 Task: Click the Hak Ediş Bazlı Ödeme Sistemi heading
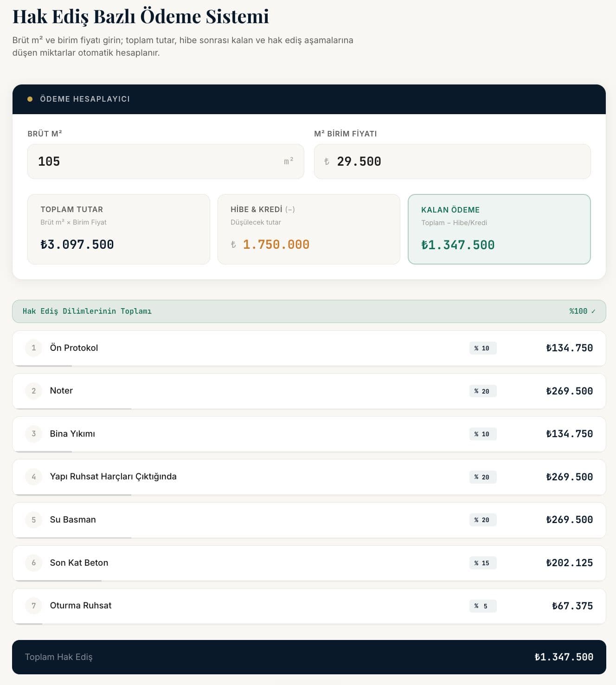(x=141, y=16)
